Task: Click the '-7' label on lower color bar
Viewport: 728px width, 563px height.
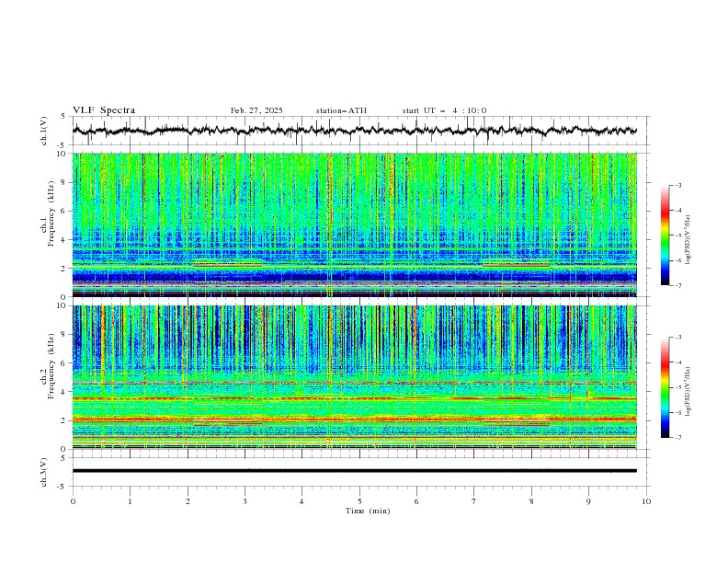Action: coord(677,438)
